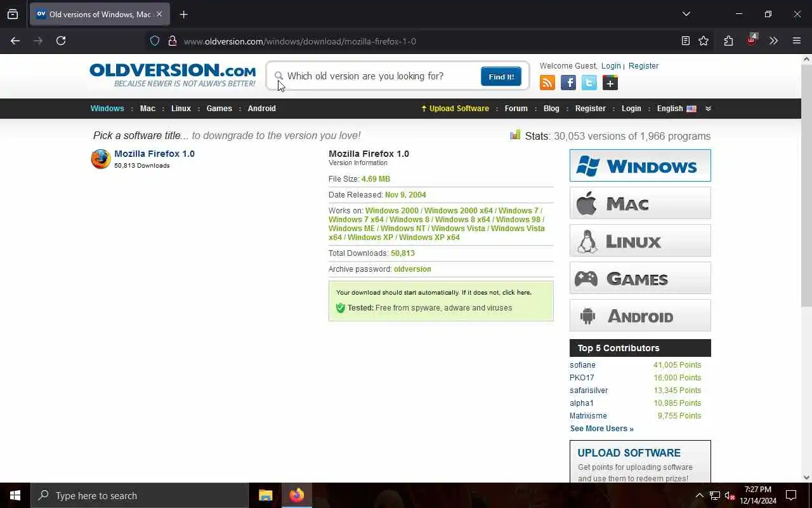Open the Windows nav menu item
The height and width of the screenshot is (508, 812).
(x=107, y=109)
